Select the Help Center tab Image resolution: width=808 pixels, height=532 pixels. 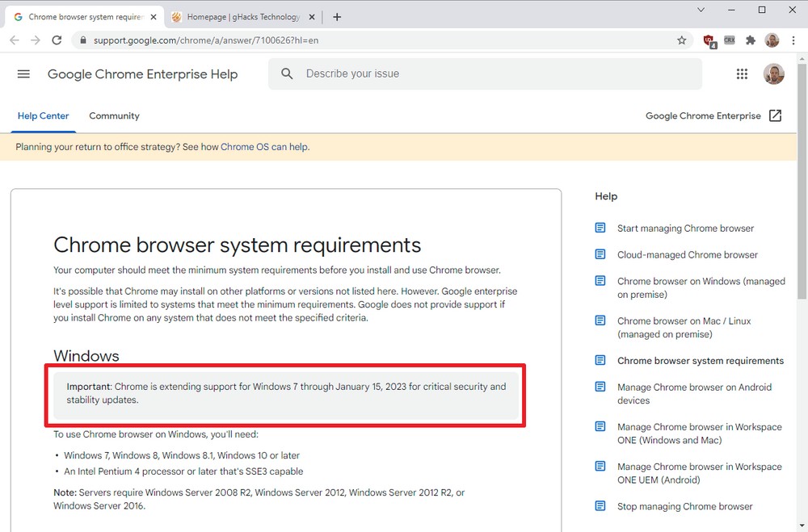coord(44,116)
